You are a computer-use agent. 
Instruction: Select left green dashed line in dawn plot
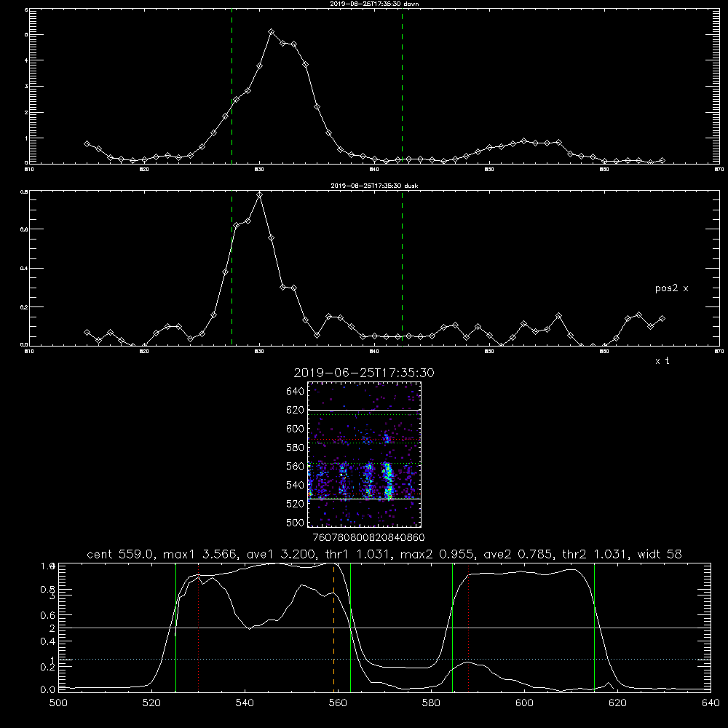232,88
